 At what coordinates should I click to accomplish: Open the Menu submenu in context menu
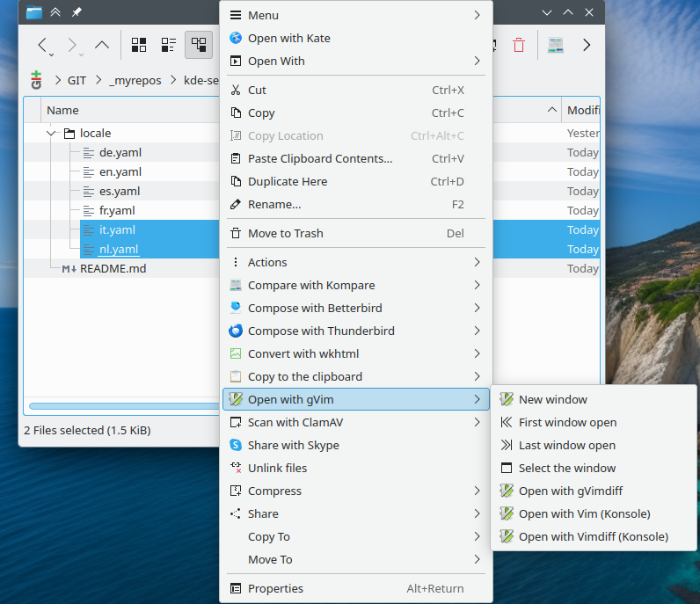point(356,15)
